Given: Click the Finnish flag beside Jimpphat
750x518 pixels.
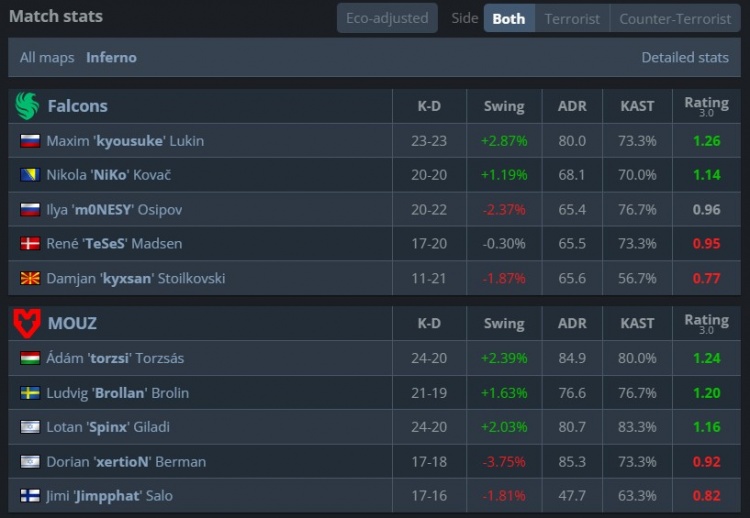Looking at the screenshot, I should click(x=29, y=496).
